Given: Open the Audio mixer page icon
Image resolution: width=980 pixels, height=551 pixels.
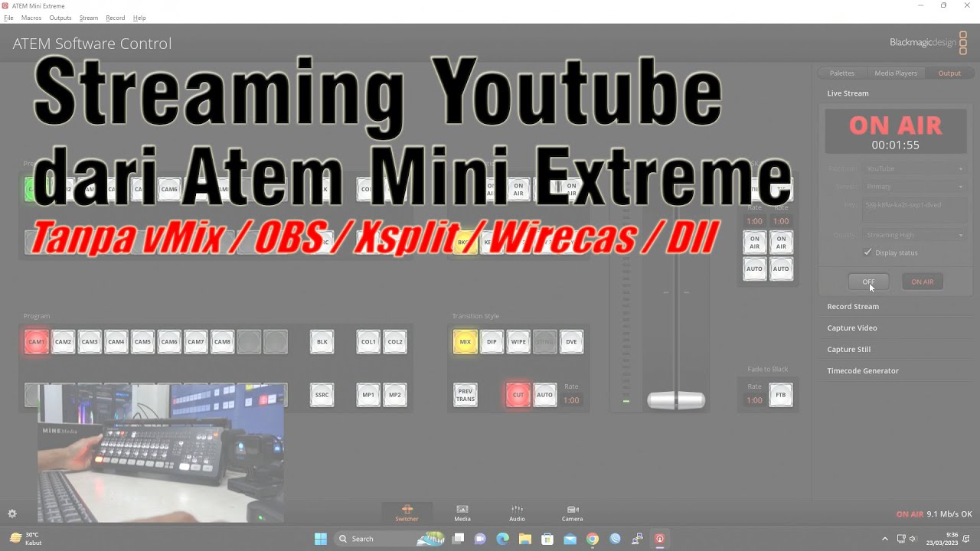Looking at the screenshot, I should coord(518,513).
